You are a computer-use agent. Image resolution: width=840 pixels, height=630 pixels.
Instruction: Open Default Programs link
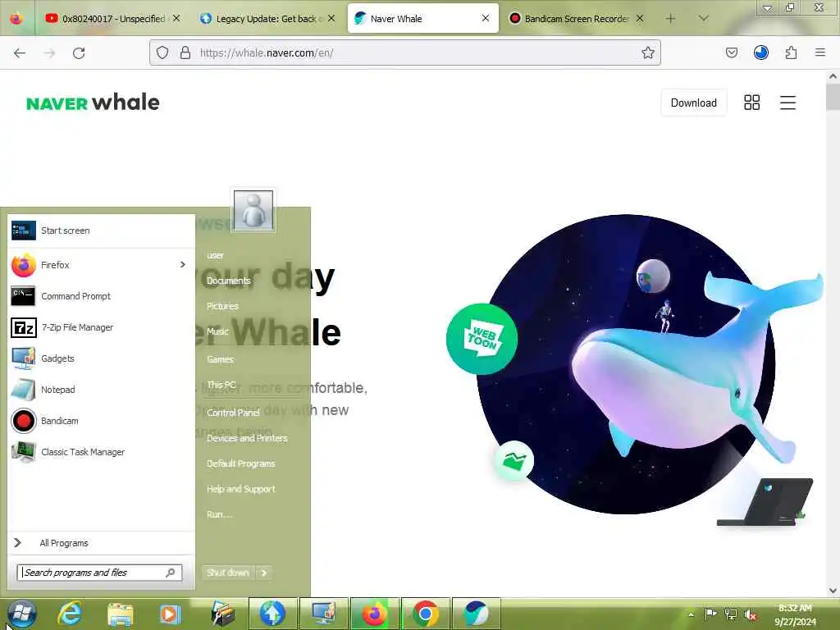240,463
